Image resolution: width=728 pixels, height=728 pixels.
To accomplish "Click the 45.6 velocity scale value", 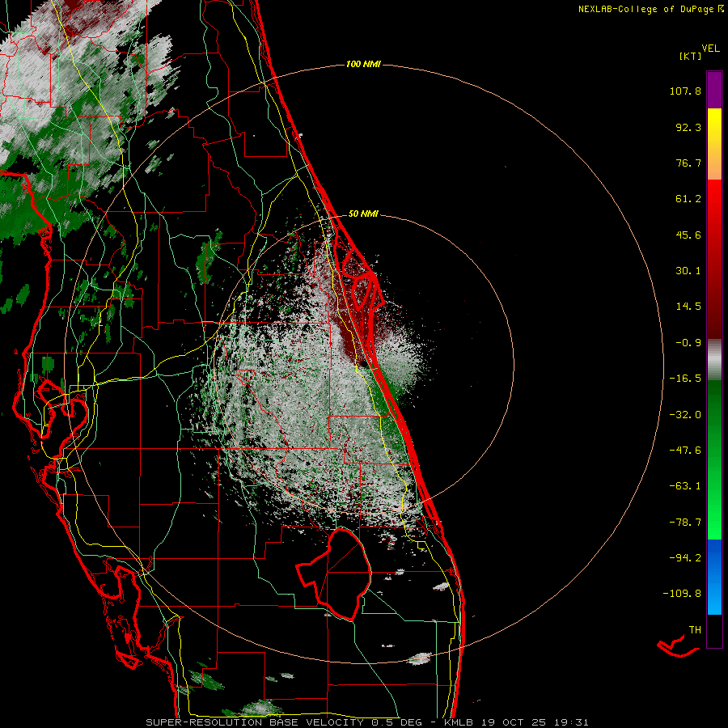I will [688, 235].
